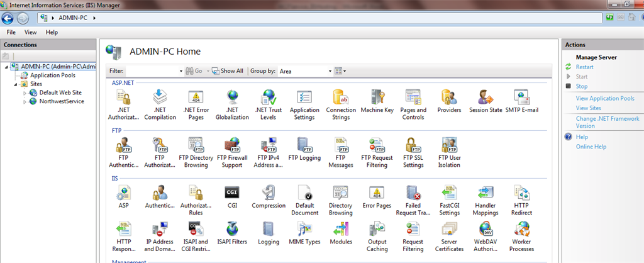Open FTP IPv4 Address restrictions
The image size is (644, 263).
click(268, 152)
